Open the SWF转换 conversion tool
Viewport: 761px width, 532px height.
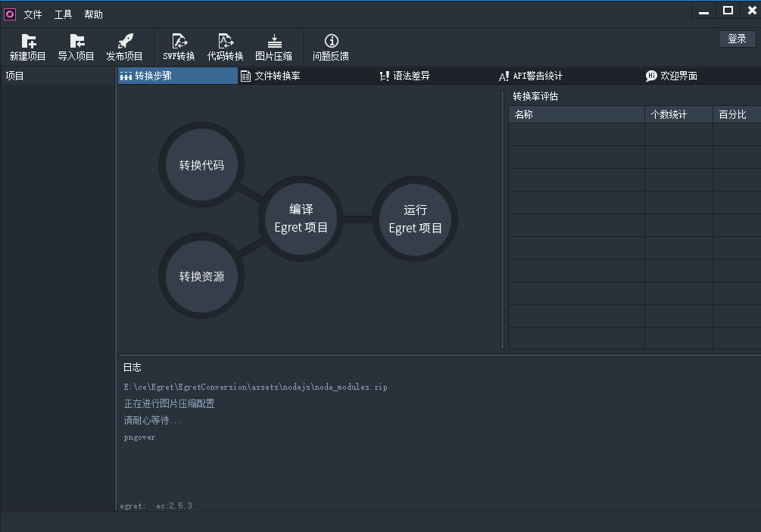179,48
